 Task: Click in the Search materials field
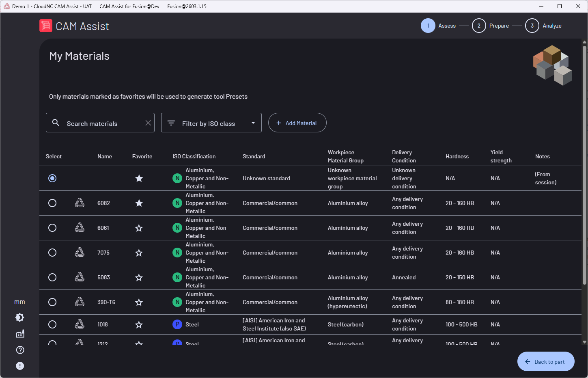[100, 123]
